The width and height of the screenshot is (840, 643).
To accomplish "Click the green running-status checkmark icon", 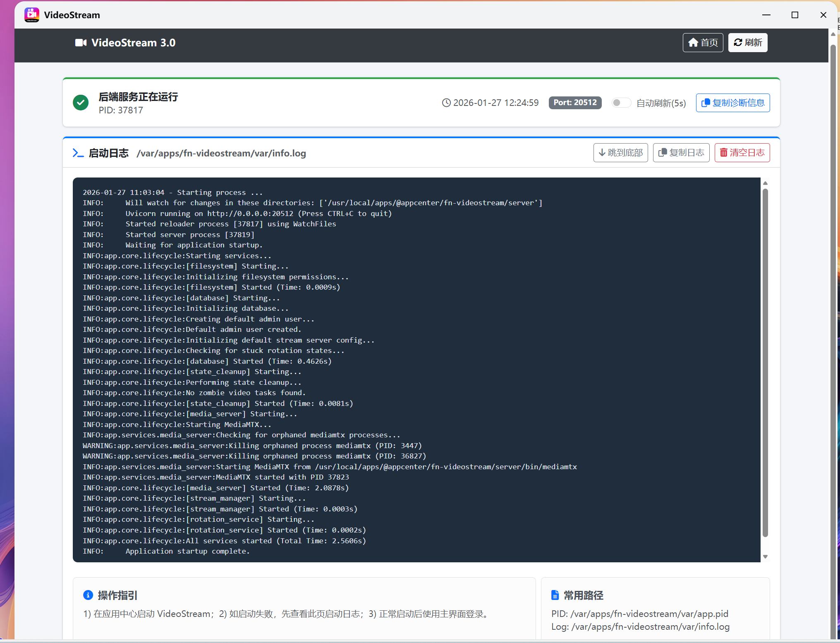I will (81, 103).
